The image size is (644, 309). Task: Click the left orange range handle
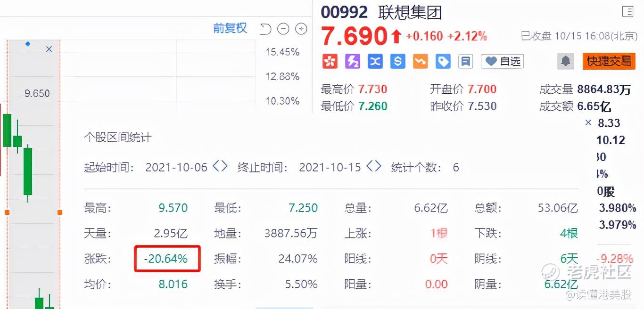(7, 212)
